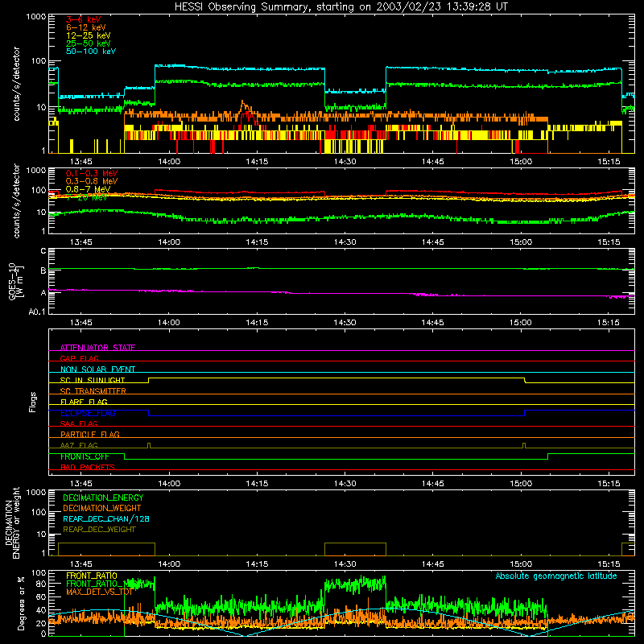Select the SC_TRANSMITTER flag label
The image size is (644, 644).
pos(93,390)
